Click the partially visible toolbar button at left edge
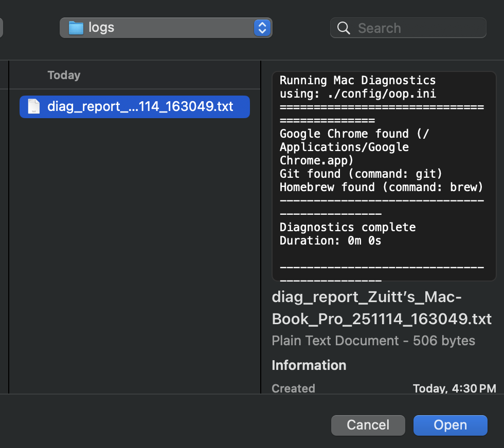Screen dimensions: 504x448 pos(1,28)
